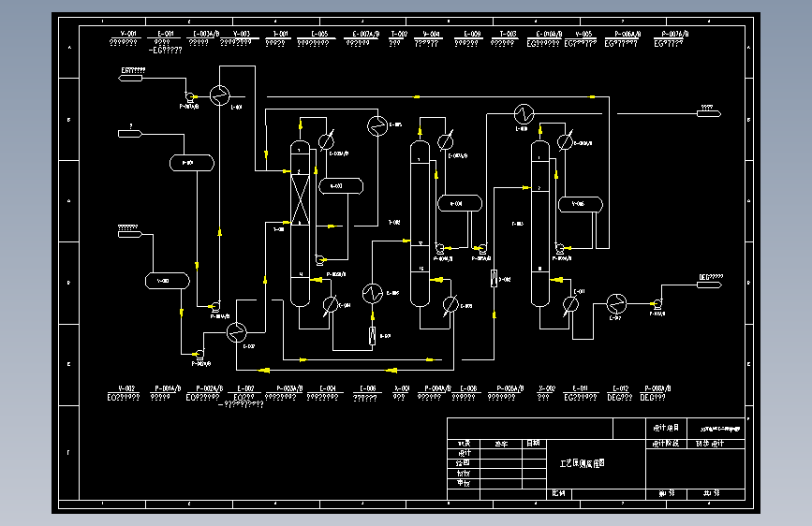Click the V-004 label in the top legend
Screen dimensions: 812x526
(431, 34)
